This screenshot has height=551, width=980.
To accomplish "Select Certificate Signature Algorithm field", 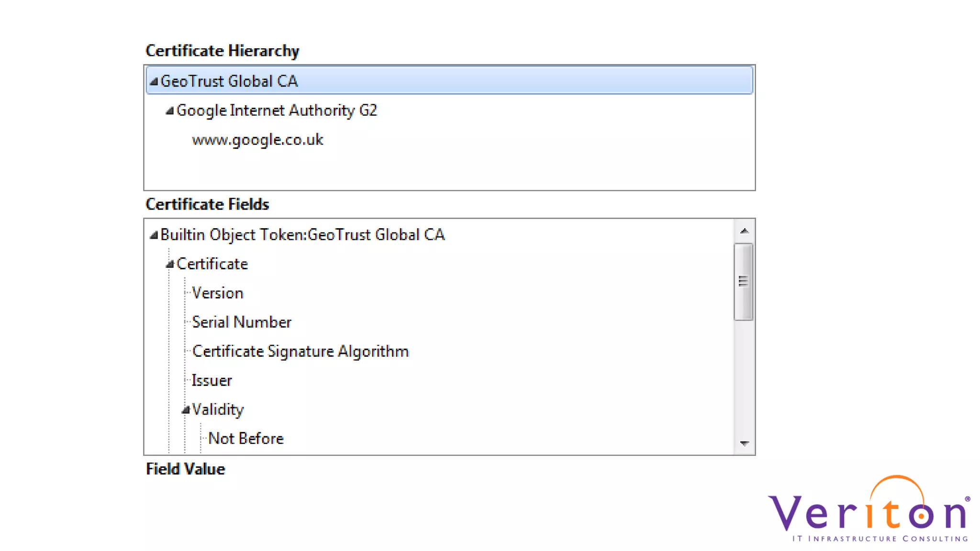I will (301, 352).
